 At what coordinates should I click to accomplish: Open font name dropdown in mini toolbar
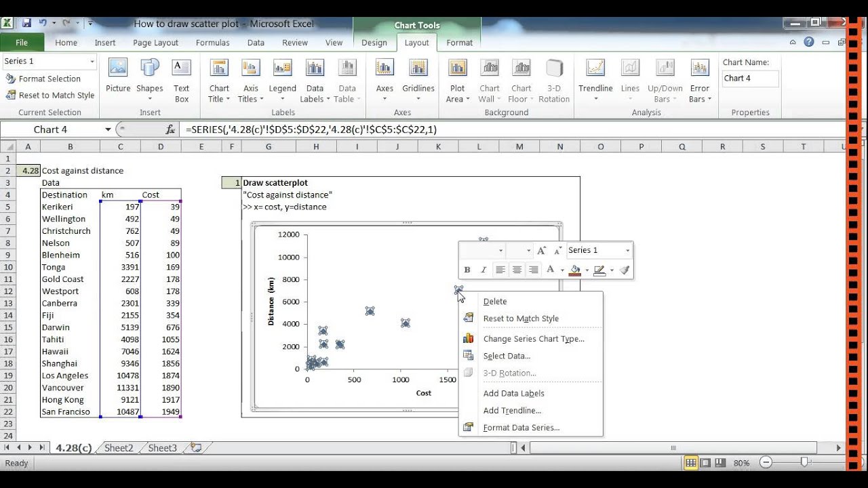click(500, 251)
